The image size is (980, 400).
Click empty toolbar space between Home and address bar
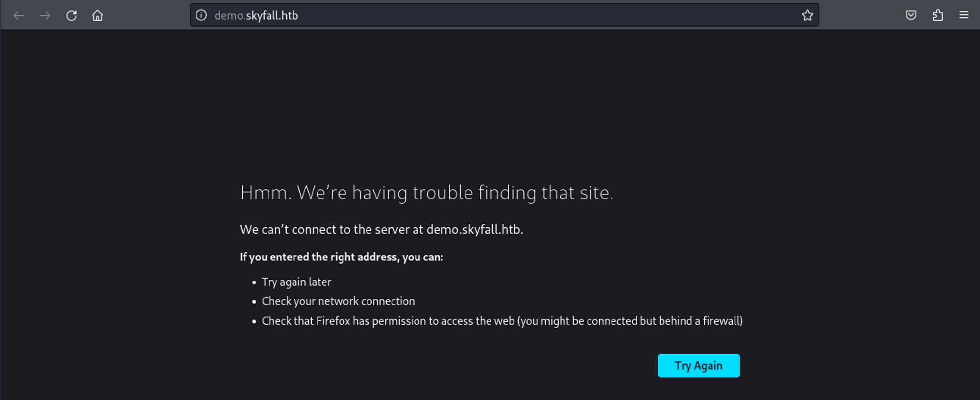coord(147,15)
